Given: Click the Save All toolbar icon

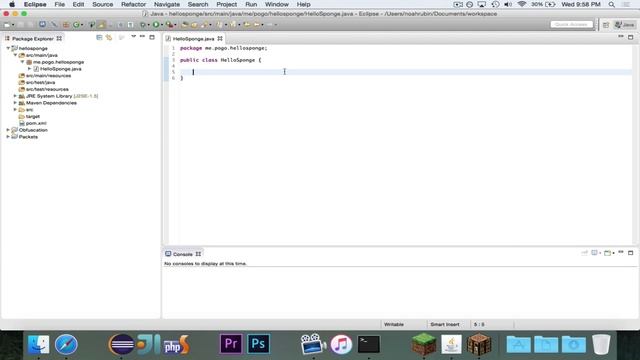Looking at the screenshot, I should point(30,25).
